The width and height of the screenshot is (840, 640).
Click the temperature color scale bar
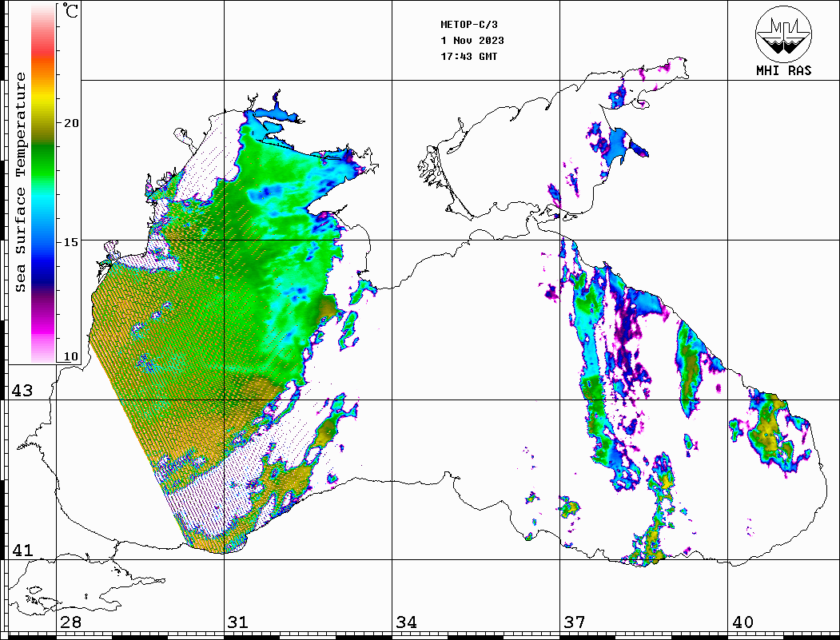coord(43,183)
